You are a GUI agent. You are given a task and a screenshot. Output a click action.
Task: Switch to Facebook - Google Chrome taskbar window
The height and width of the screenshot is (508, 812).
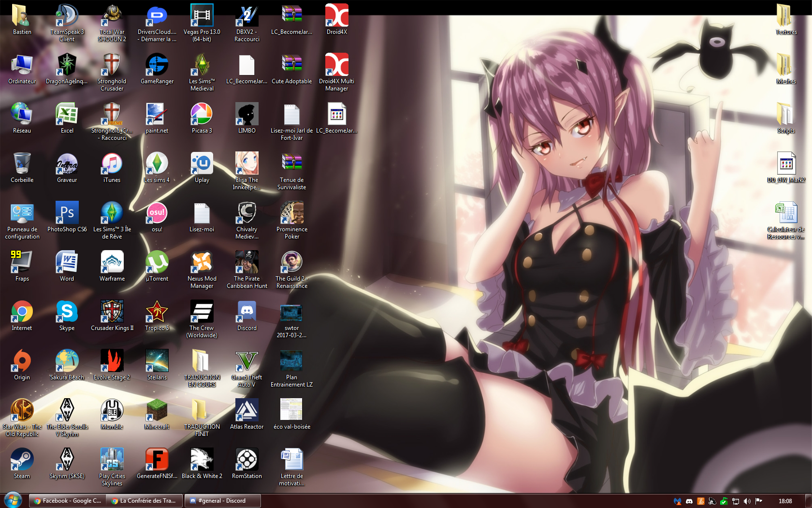[x=67, y=501]
